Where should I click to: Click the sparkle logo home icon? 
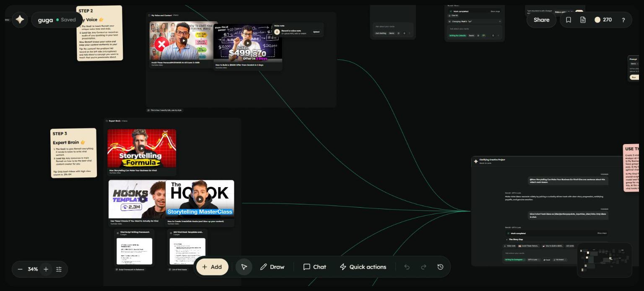click(20, 19)
